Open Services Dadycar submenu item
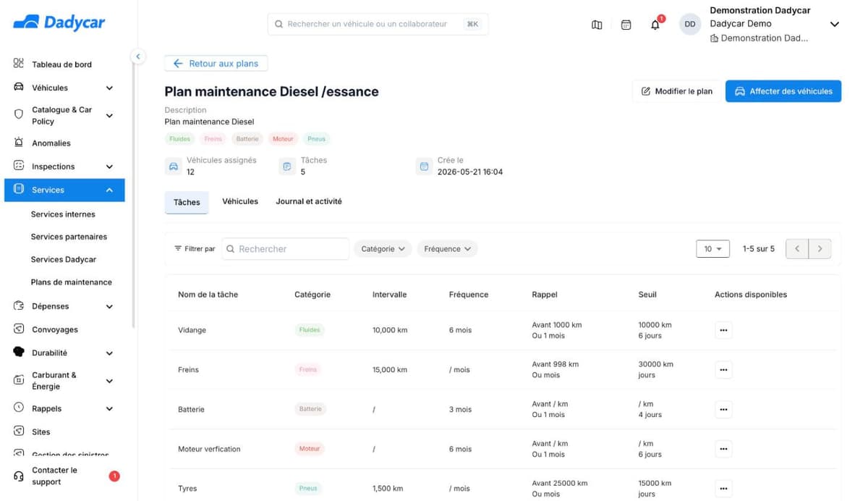 point(64,259)
